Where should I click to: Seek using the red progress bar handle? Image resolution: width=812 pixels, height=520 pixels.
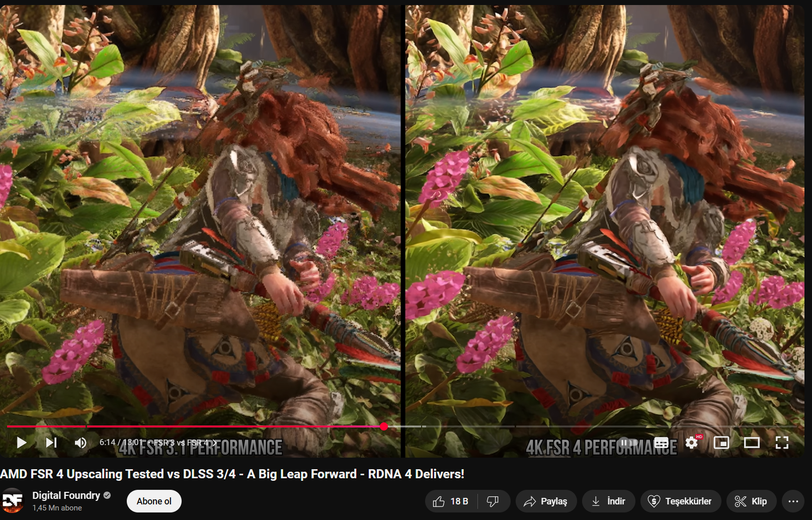click(384, 426)
